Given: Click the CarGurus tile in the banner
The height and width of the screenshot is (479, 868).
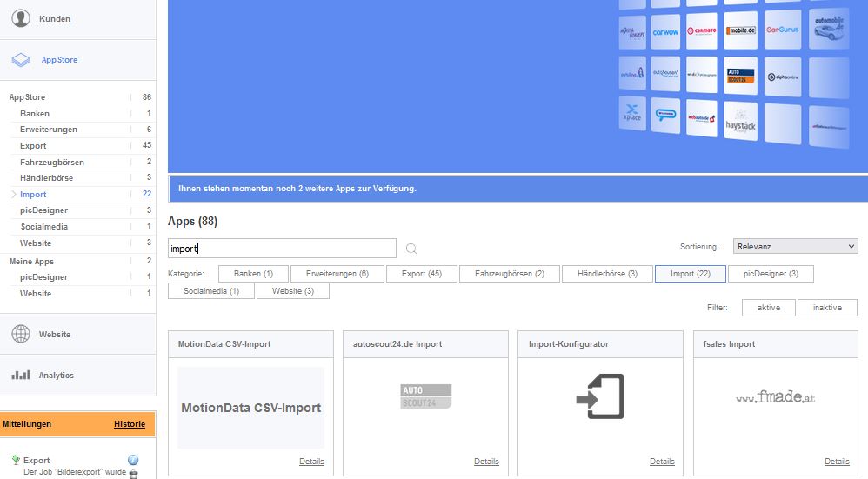Looking at the screenshot, I should [x=783, y=30].
